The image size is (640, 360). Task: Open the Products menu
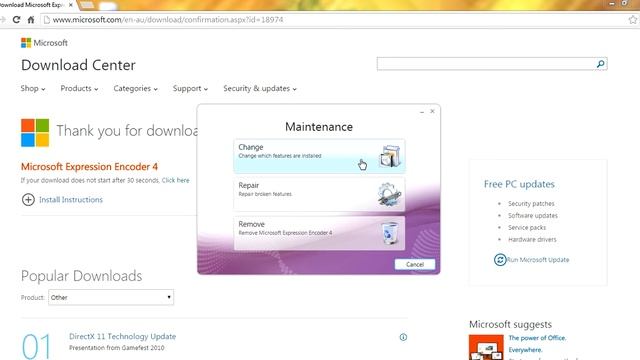coord(79,89)
